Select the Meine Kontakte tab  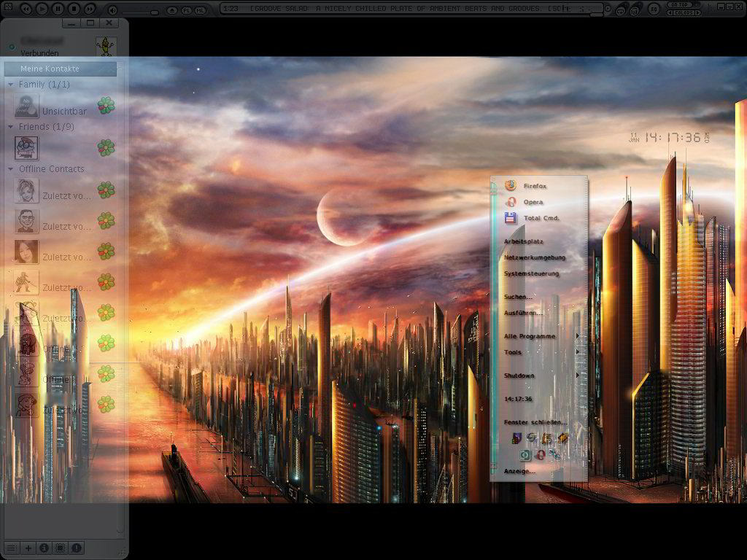(x=60, y=69)
